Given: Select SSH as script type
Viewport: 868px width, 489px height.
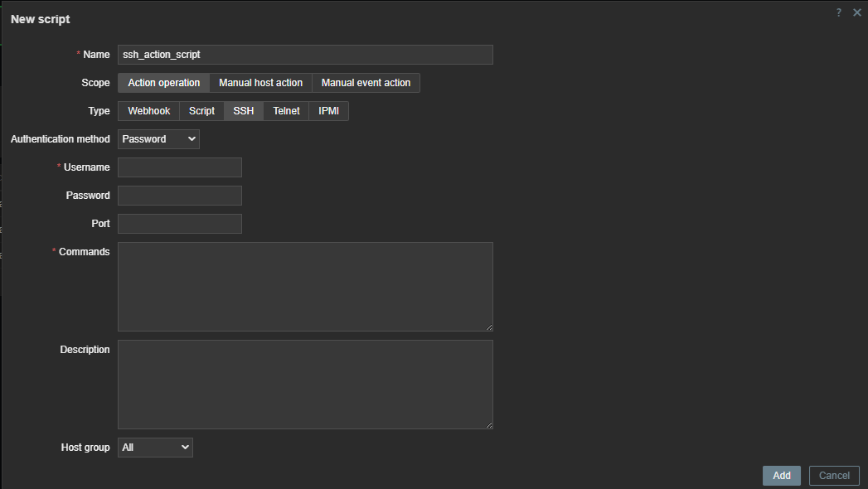Looking at the screenshot, I should [244, 111].
